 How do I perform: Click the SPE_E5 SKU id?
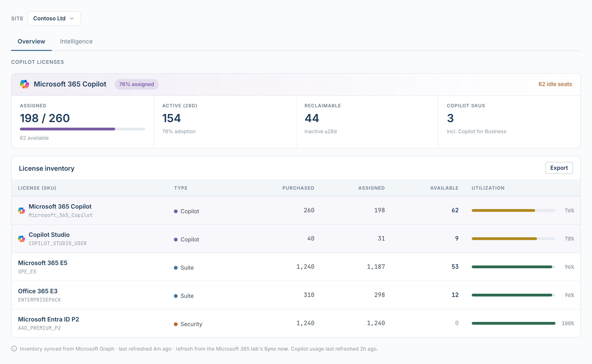(x=27, y=271)
